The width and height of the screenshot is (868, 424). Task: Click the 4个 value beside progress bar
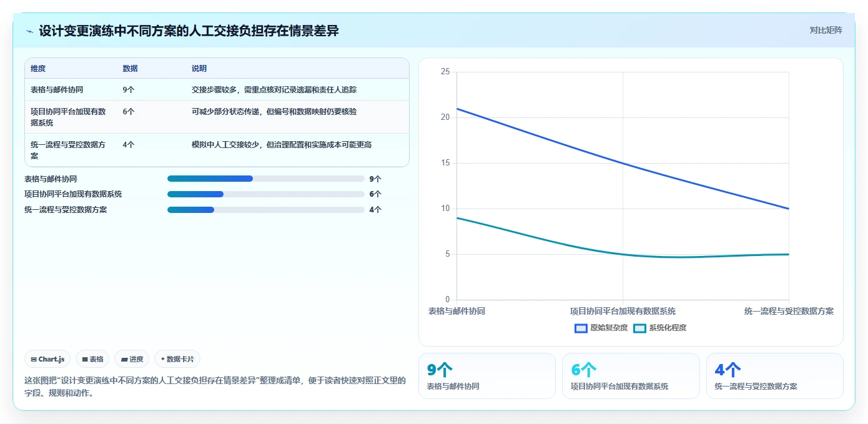[x=375, y=210]
